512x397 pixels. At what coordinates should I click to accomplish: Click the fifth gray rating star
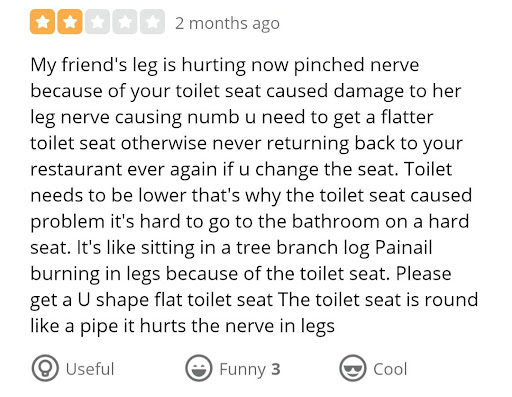pyautogui.click(x=152, y=22)
